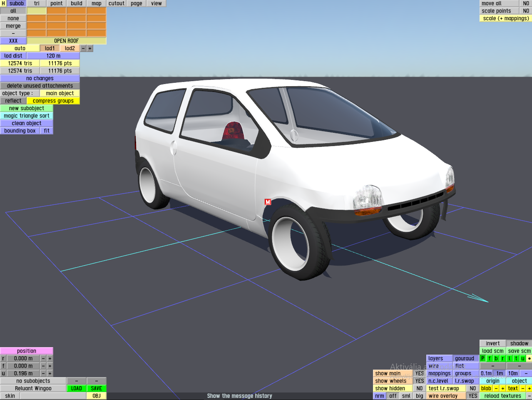
Task: Increase position f with its plus button
Action: [x=50, y=366]
